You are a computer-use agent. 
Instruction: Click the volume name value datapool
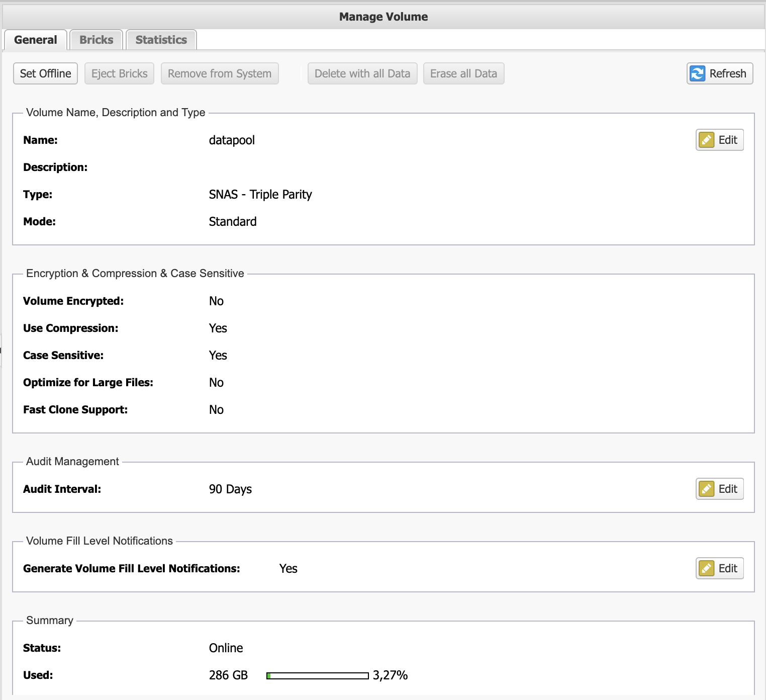(232, 140)
